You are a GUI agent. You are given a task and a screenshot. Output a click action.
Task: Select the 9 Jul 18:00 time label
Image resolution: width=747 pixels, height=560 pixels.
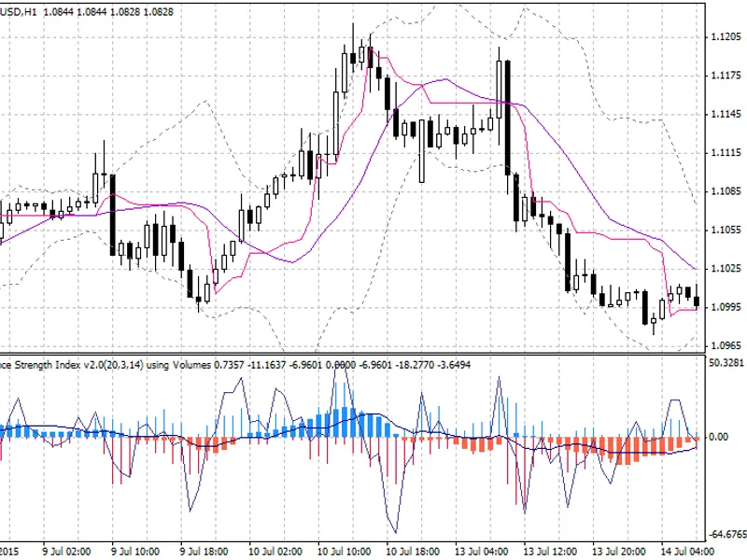(x=204, y=552)
